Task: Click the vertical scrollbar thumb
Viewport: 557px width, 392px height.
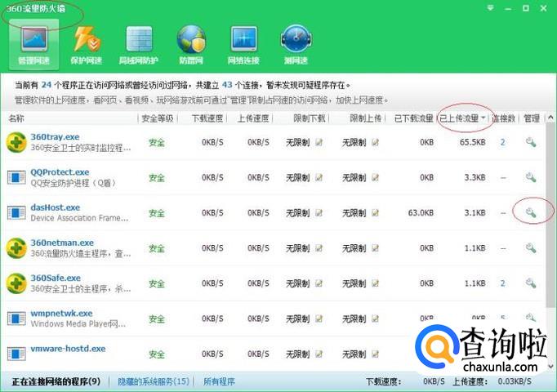Action: [550, 215]
